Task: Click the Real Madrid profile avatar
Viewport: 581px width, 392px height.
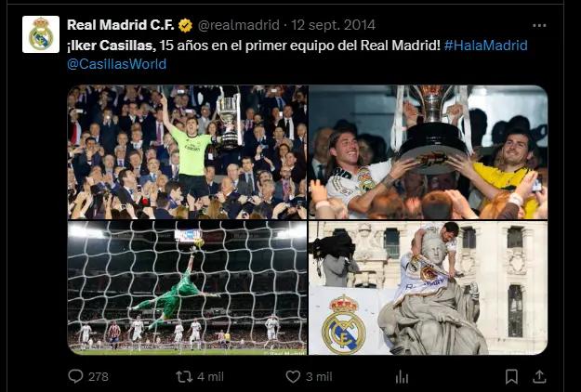Action: tap(41, 34)
